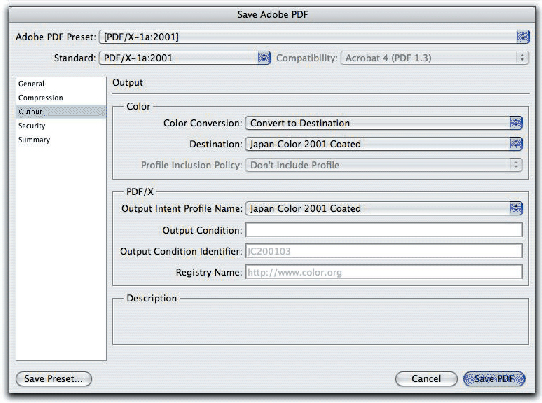Open the Adobe PDF Preset dropdown arrow
Image resolution: width=542 pixels, height=403 pixels.
[523, 37]
